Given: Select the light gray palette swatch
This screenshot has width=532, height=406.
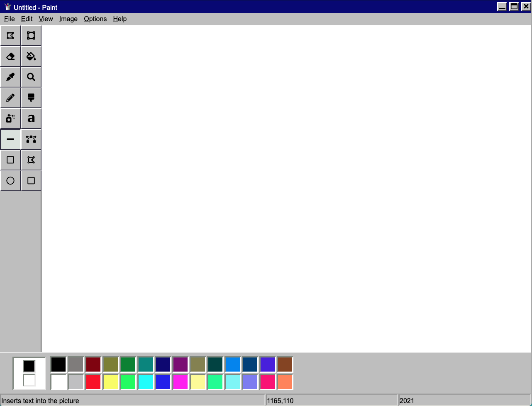Looking at the screenshot, I should (x=76, y=382).
